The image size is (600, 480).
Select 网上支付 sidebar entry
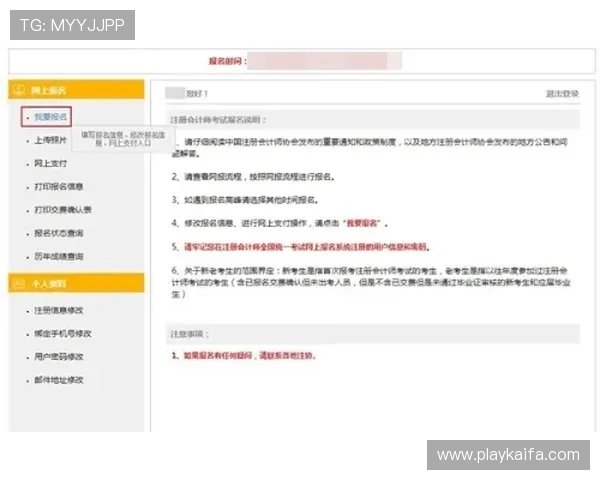pyautogui.click(x=51, y=163)
